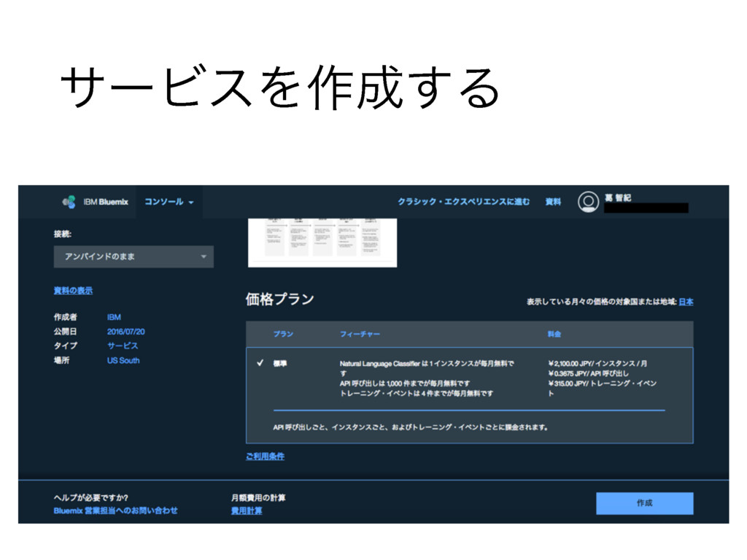
Task: Click the IBM author link
Action: [x=114, y=317]
